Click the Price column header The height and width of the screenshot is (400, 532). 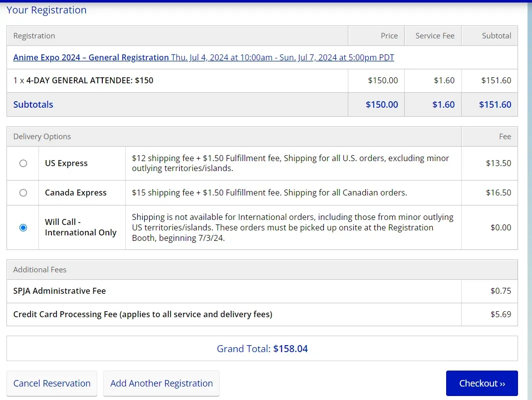click(x=389, y=36)
